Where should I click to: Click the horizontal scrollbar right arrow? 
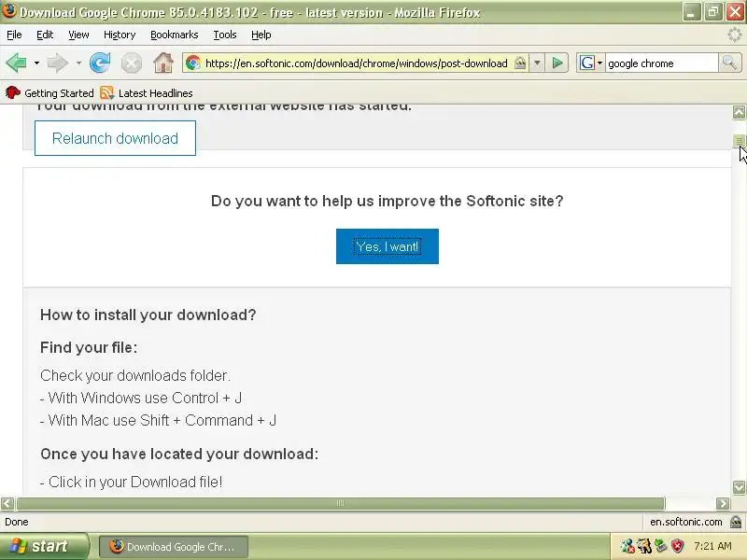tap(723, 503)
